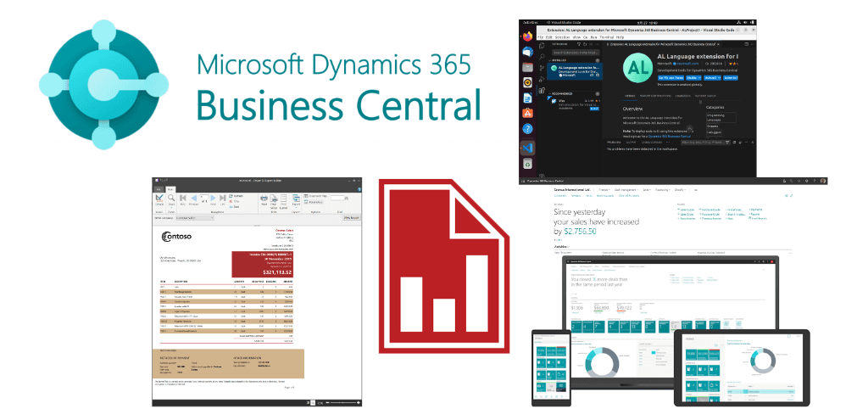Screen dimensions: 868x420
Task: Go to the Last page in the report viewer
Action: point(223,199)
